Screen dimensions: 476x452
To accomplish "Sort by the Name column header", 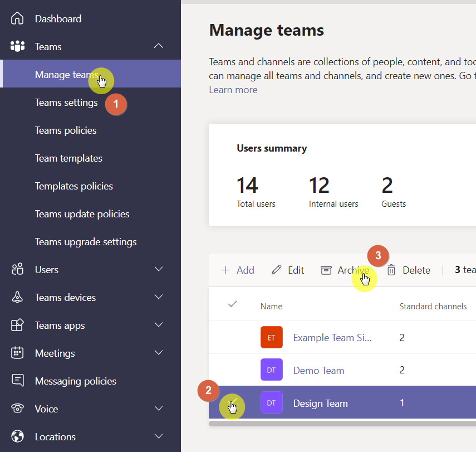I will (271, 306).
